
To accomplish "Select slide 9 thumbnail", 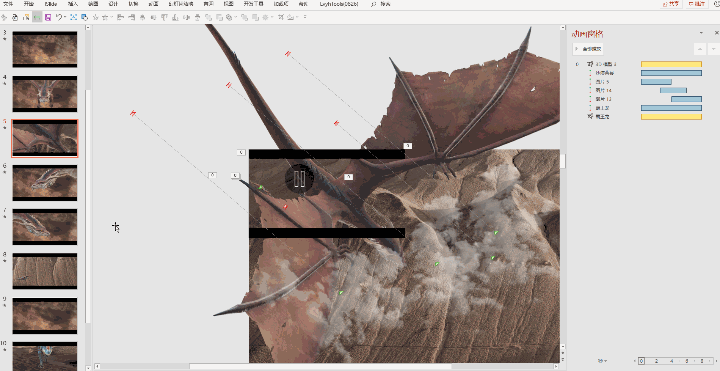I will [45, 316].
